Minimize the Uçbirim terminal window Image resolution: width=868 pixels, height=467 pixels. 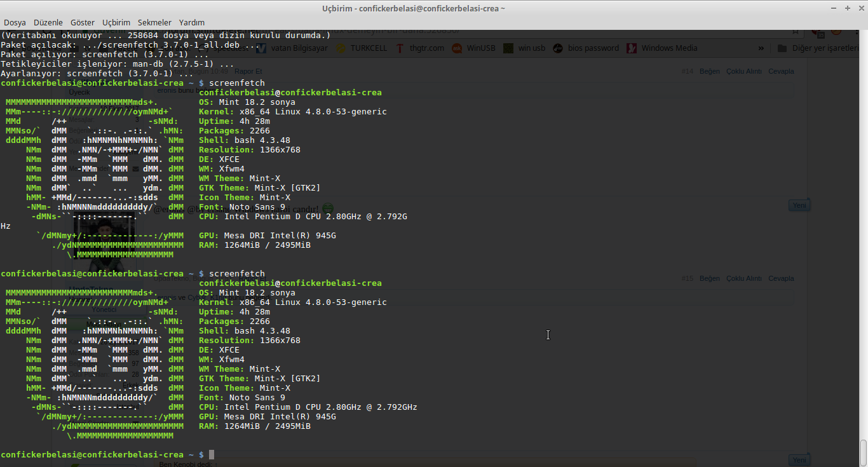tap(834, 8)
